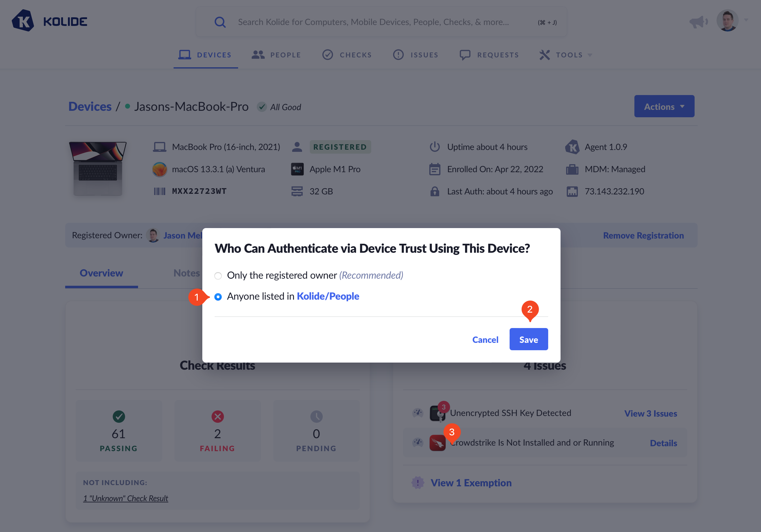761x532 pixels.
Task: Select 'Anyone listed in Kolide/People' radio option
Action: click(x=218, y=297)
